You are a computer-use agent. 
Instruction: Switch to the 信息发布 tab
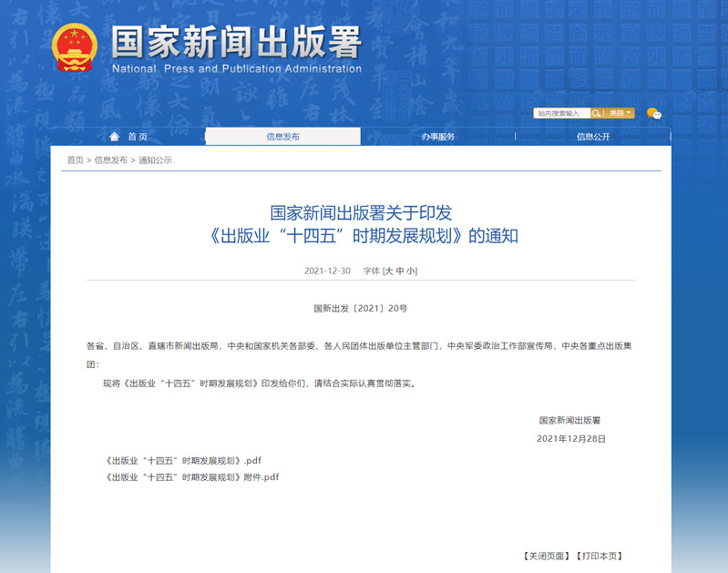click(282, 137)
